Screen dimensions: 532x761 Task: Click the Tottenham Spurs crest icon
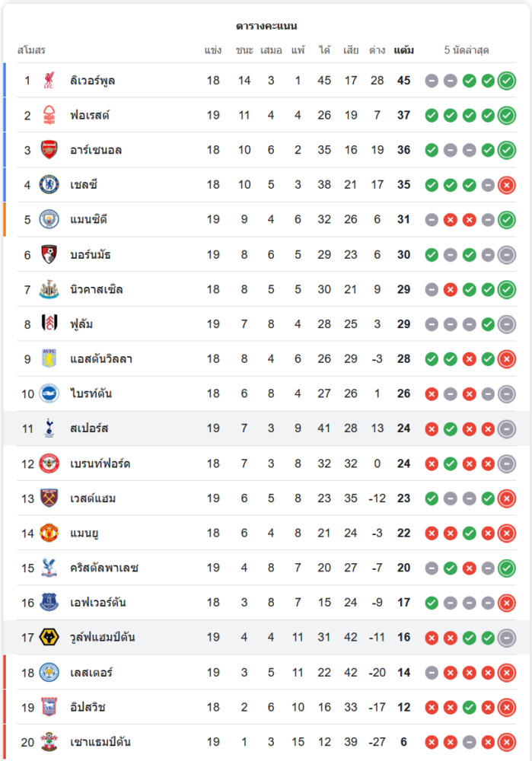point(49,428)
